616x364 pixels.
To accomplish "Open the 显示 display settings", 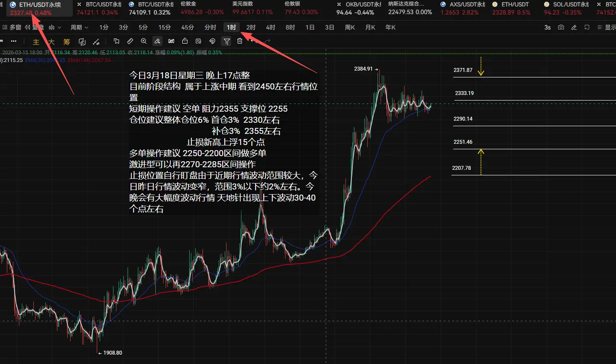I will coord(607,27).
